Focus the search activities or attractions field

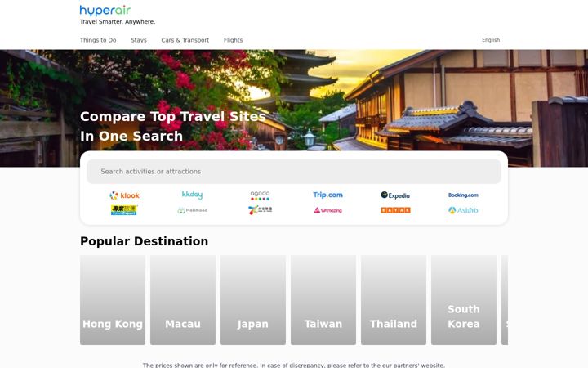pyautogui.click(x=294, y=172)
